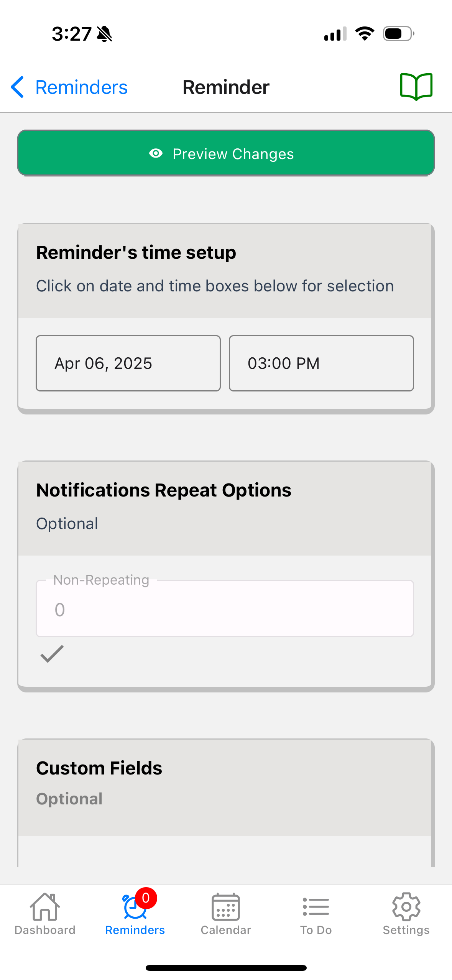Image resolution: width=452 pixels, height=980 pixels.
Task: Tap the red notification badge
Action: (x=146, y=898)
